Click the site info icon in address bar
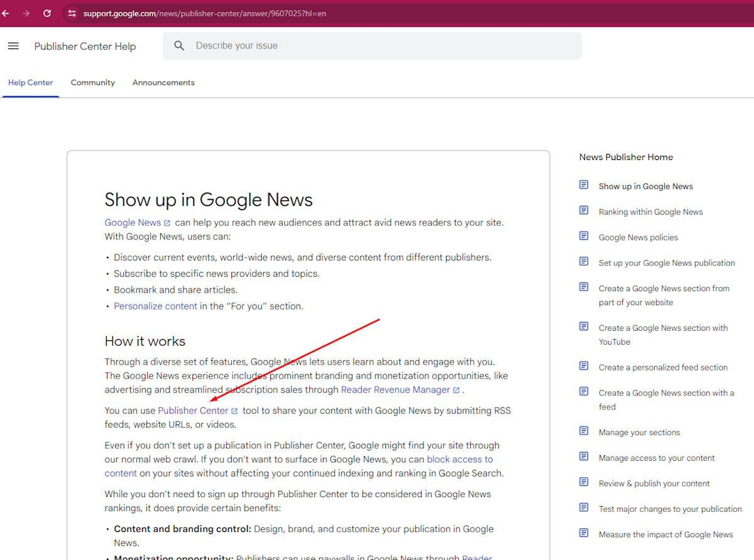 [72, 13]
